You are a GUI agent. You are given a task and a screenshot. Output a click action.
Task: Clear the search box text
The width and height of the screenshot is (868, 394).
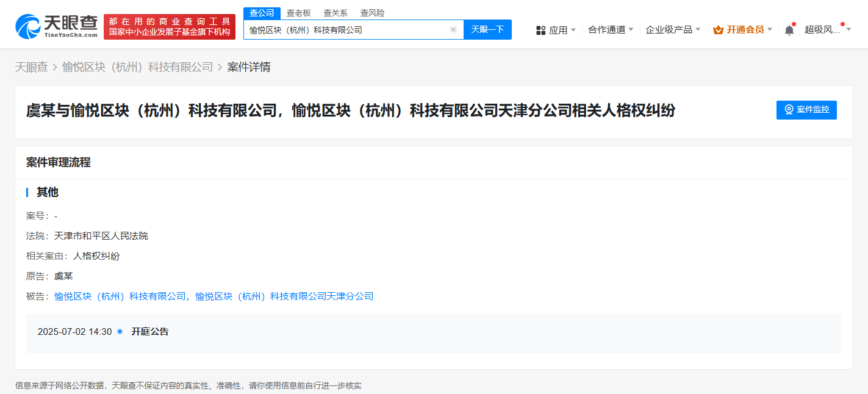[x=453, y=30]
